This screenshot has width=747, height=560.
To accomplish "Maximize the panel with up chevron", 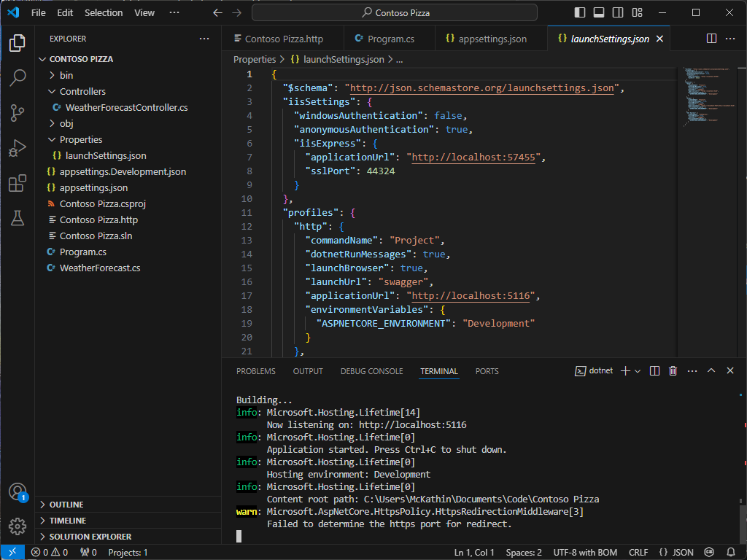I will (x=711, y=370).
